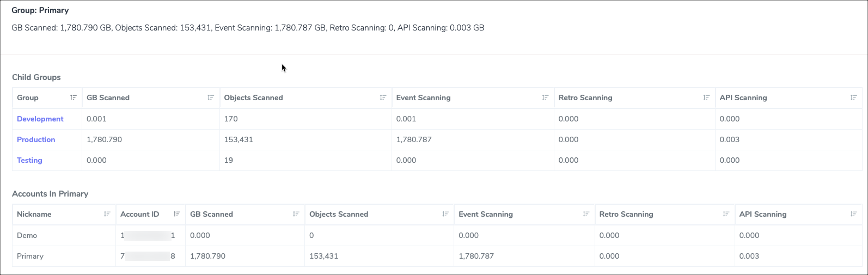Select the Primary account nickname cell
Image resolution: width=868 pixels, height=275 pixels.
click(30, 256)
